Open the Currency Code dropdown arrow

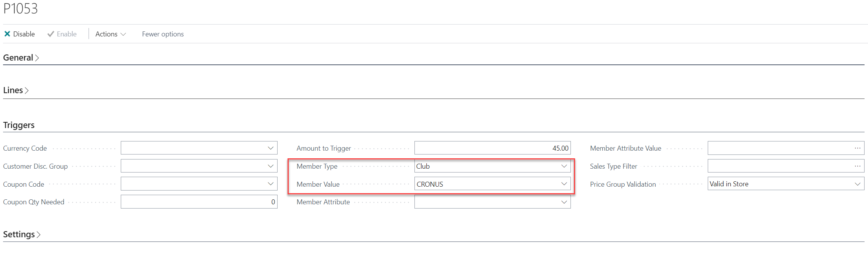(271, 148)
